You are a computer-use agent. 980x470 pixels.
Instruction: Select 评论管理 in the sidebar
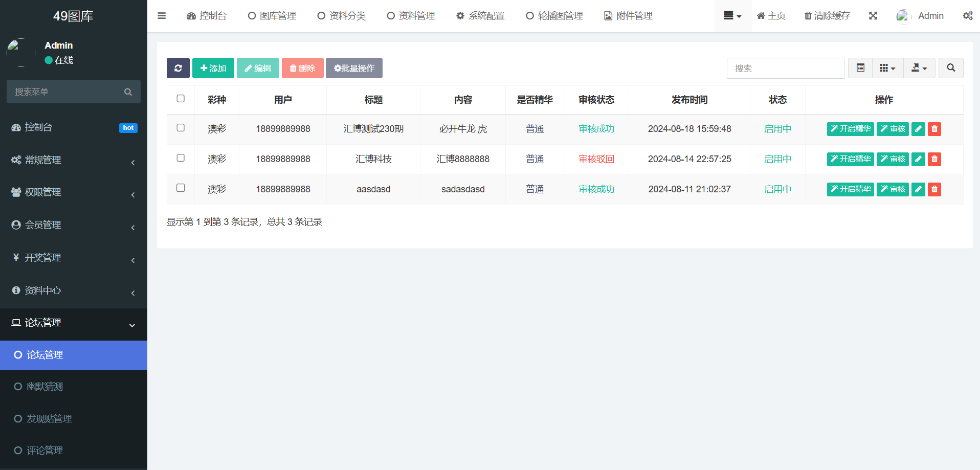45,451
